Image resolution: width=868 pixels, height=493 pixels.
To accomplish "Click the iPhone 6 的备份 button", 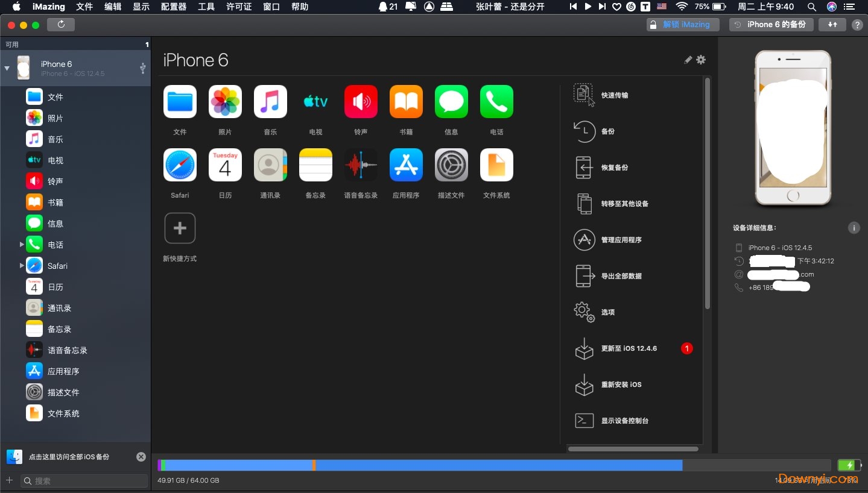I will pyautogui.click(x=771, y=24).
